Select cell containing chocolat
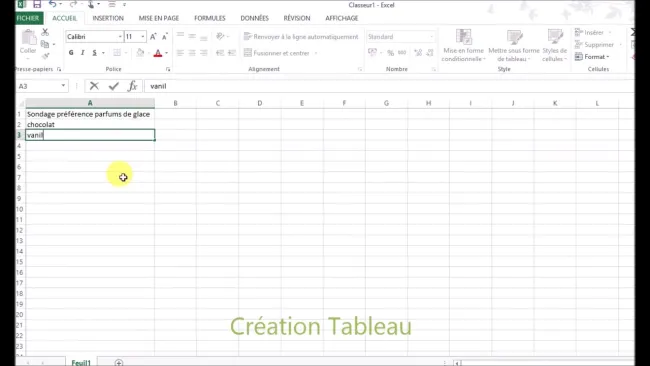650x366 pixels. [x=90, y=124]
